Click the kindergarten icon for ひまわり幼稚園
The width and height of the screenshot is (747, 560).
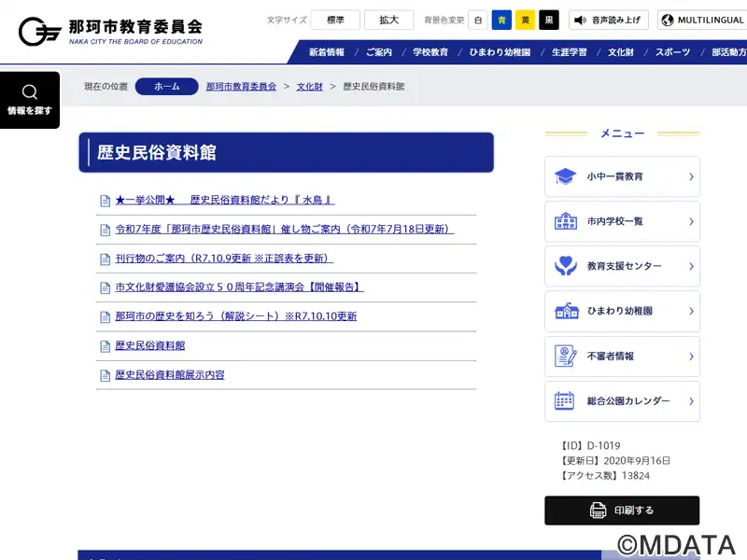565,311
